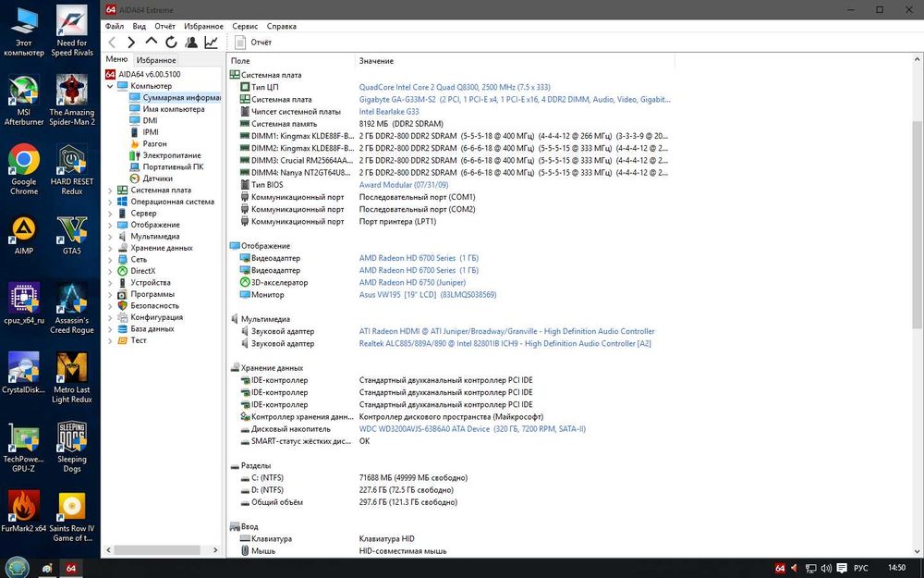Click the База данных tree item
This screenshot has width=924, height=578.
click(x=146, y=328)
